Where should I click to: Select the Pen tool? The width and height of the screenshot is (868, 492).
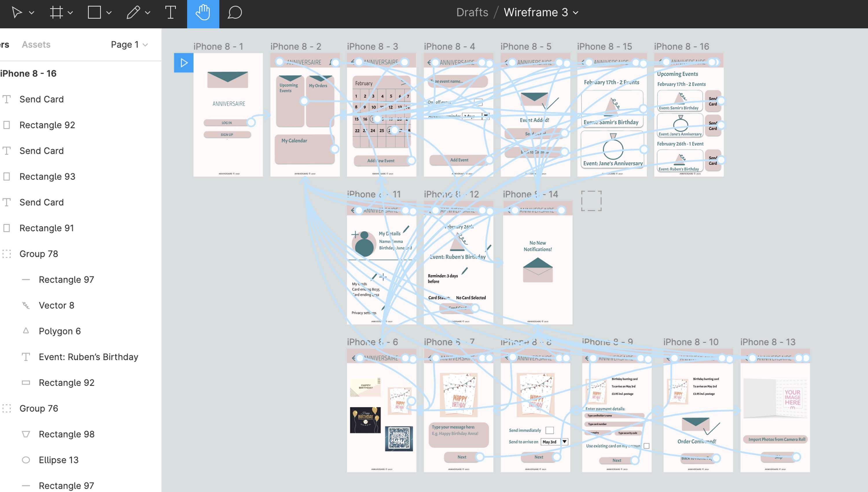[x=133, y=13]
